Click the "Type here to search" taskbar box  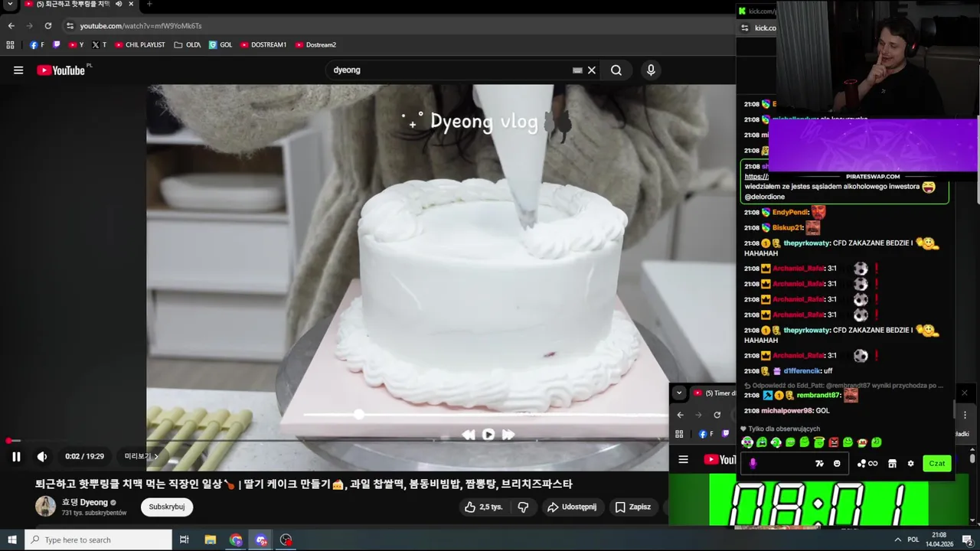[x=98, y=540]
